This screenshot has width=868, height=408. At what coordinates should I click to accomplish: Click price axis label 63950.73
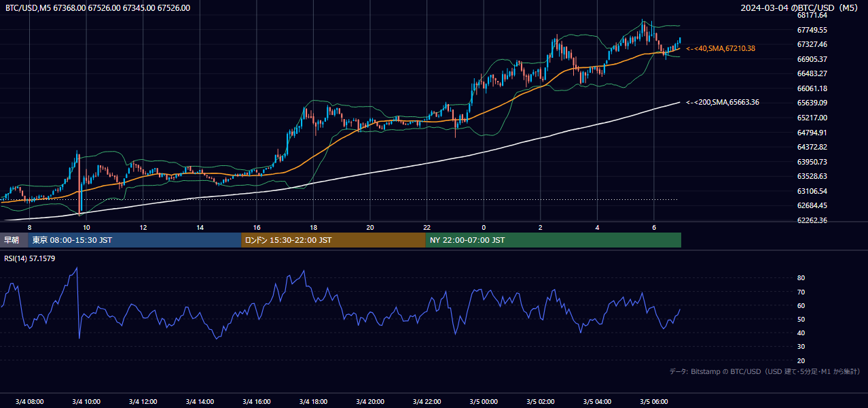812,162
